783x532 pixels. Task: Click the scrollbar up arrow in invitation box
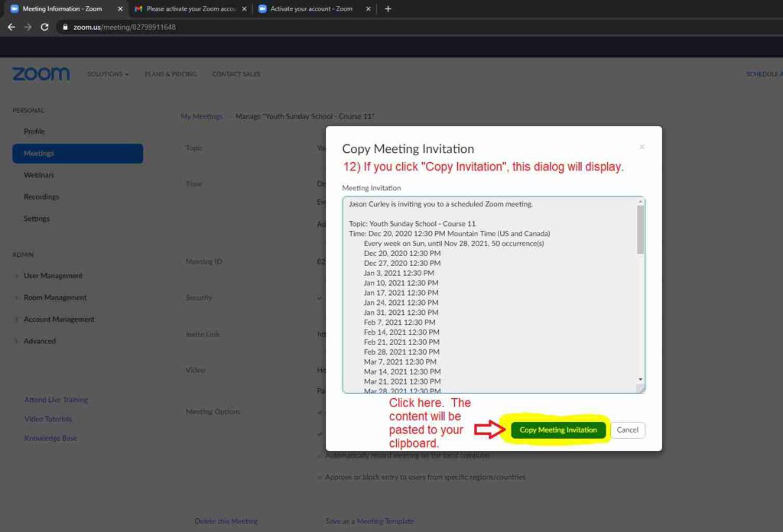tap(640, 201)
